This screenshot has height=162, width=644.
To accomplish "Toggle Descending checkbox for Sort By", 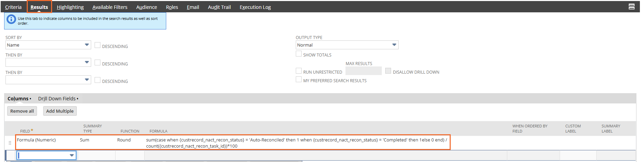I will click(x=97, y=45).
